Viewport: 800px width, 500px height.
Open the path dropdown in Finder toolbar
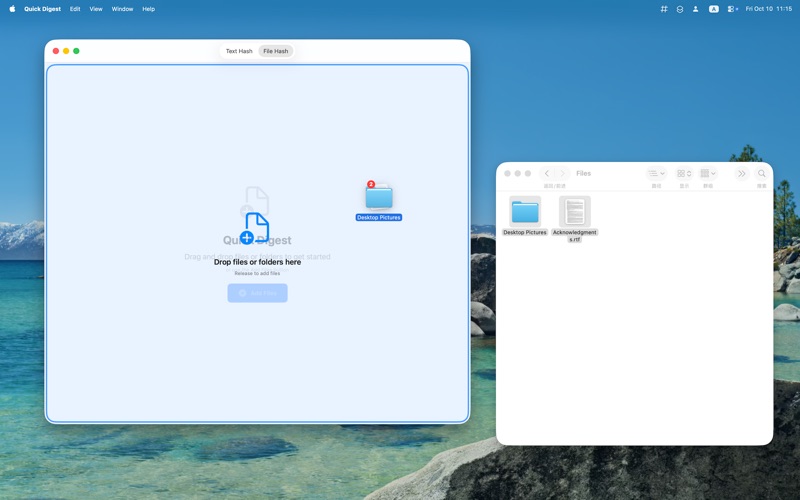pos(656,173)
